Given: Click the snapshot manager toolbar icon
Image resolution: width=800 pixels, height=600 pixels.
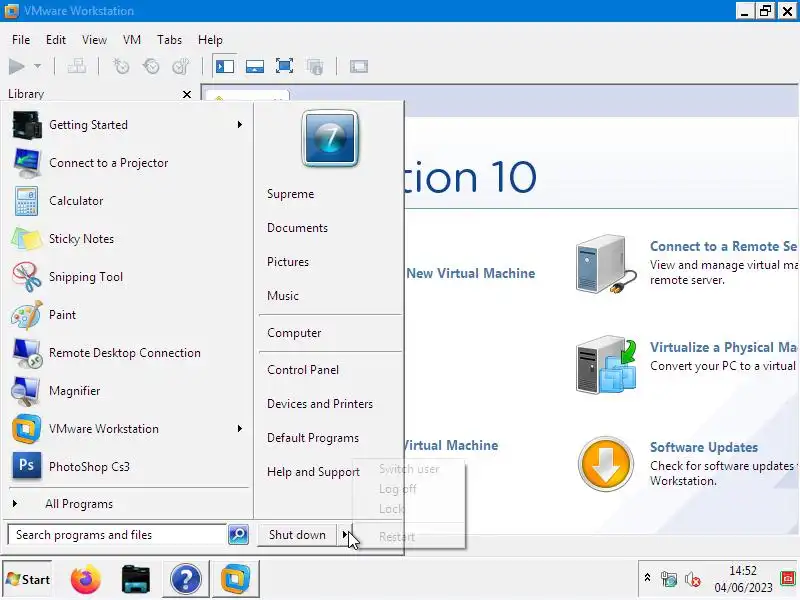Looking at the screenshot, I should click(181, 66).
